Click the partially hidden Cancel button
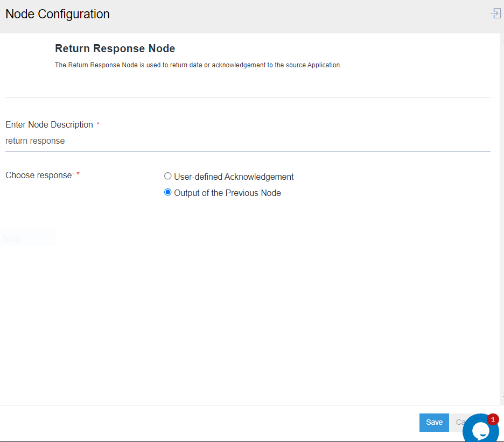Viewport: 504px width, 442px height. pyautogui.click(x=459, y=422)
